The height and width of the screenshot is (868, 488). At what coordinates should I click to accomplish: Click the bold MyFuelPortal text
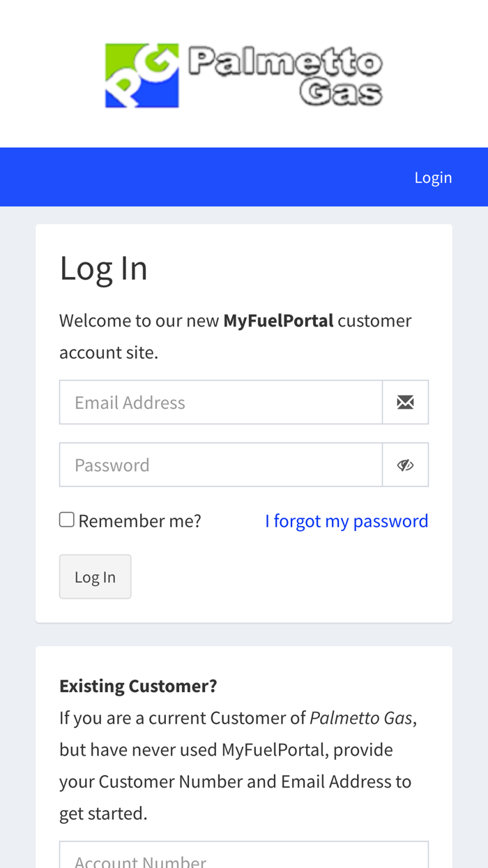pyautogui.click(x=278, y=320)
